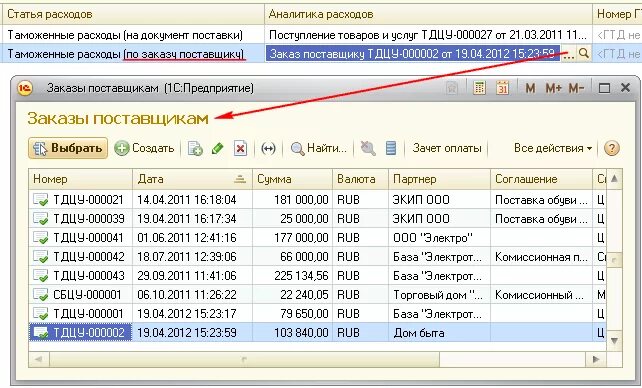This screenshot has height=388, width=642.
Task: Click the list settings icon
Action: pos(391,148)
